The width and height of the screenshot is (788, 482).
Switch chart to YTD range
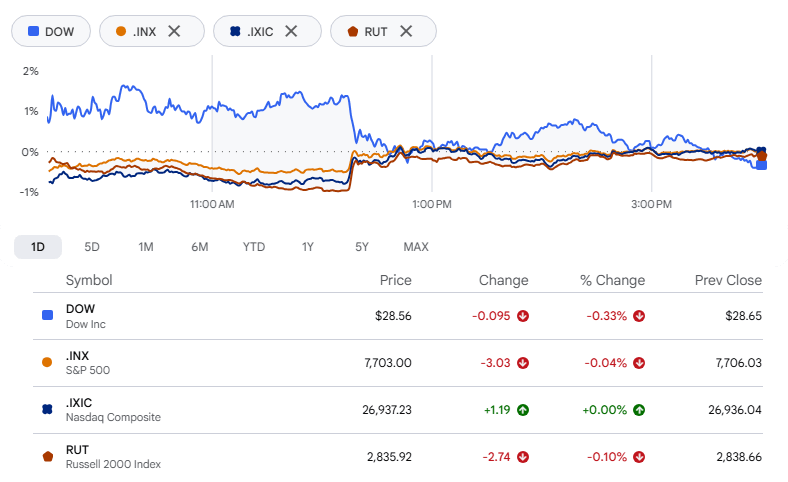254,247
